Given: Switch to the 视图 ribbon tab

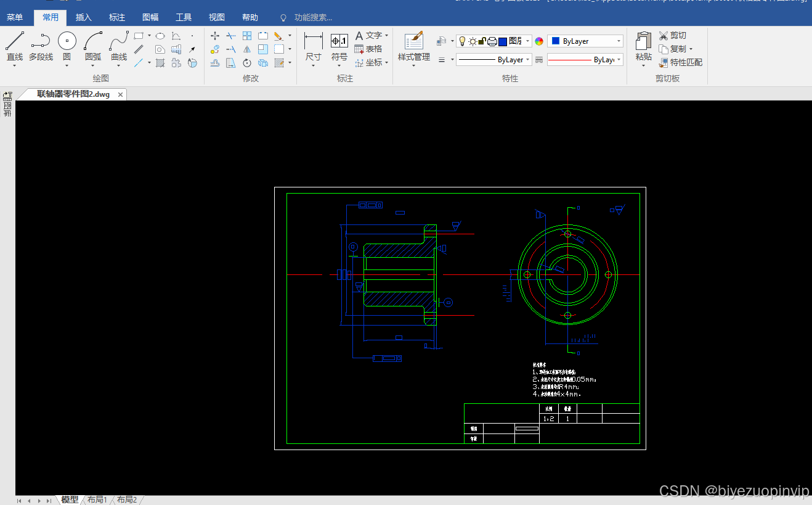Looking at the screenshot, I should coord(217,17).
